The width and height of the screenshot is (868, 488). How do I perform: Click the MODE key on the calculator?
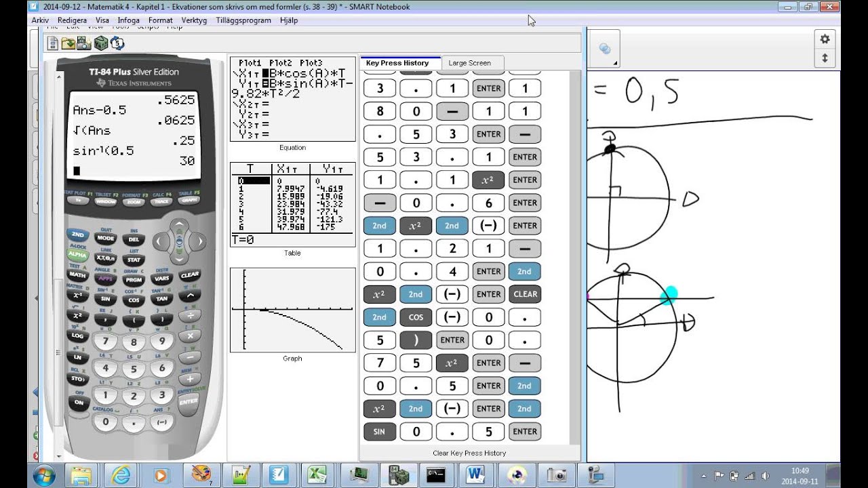tap(105, 239)
